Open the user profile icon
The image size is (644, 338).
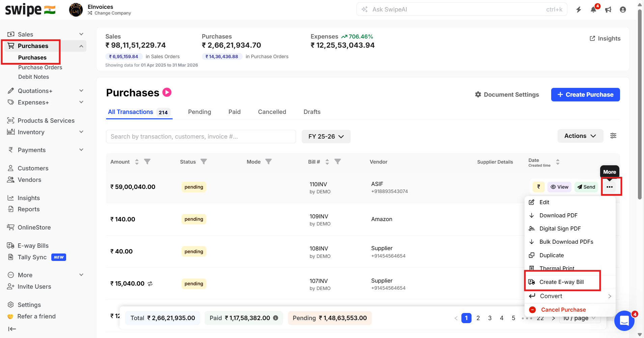pos(623,9)
